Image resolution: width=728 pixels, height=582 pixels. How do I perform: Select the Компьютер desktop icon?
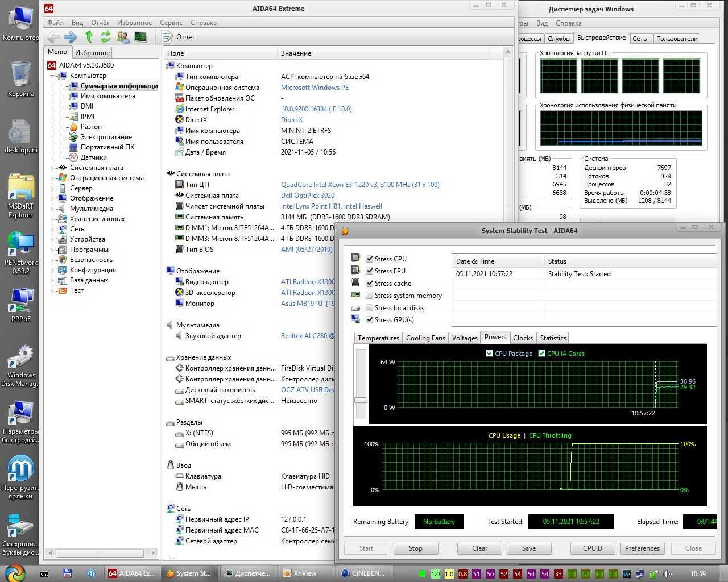pyautogui.click(x=21, y=24)
